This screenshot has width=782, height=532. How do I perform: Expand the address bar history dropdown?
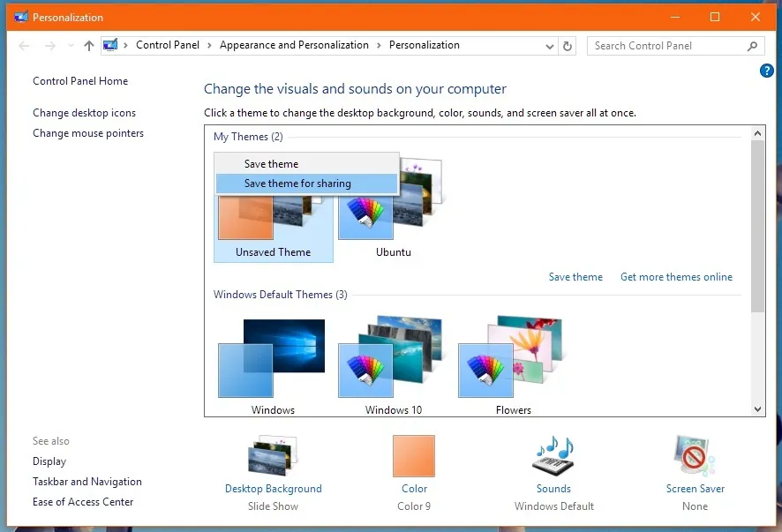click(x=550, y=47)
